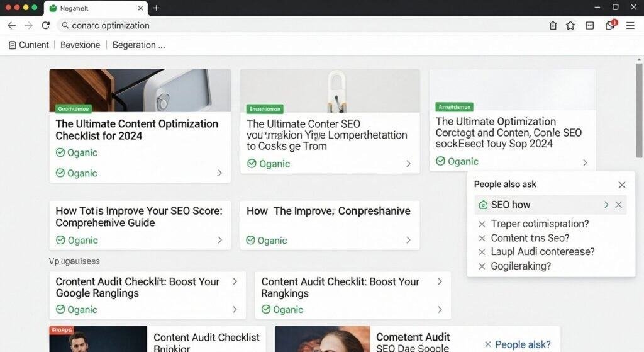Toggle Oganic check under How The Improve card

tap(250, 240)
